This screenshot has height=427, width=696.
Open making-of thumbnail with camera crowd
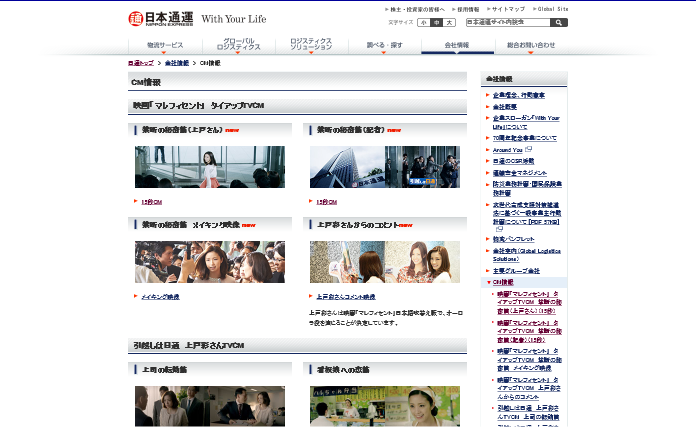point(210,262)
